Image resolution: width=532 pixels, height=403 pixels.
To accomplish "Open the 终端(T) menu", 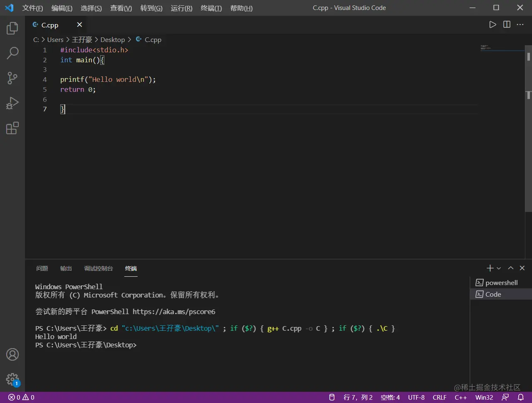I will pos(211,8).
